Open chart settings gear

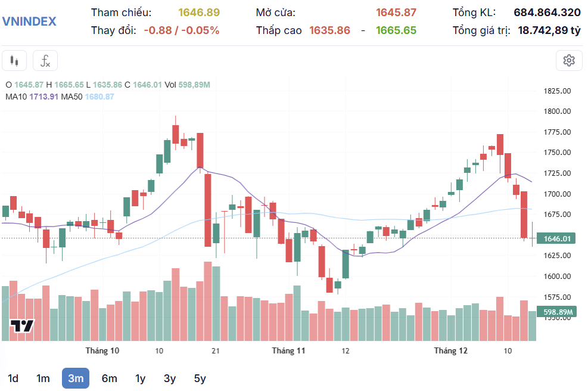[569, 60]
